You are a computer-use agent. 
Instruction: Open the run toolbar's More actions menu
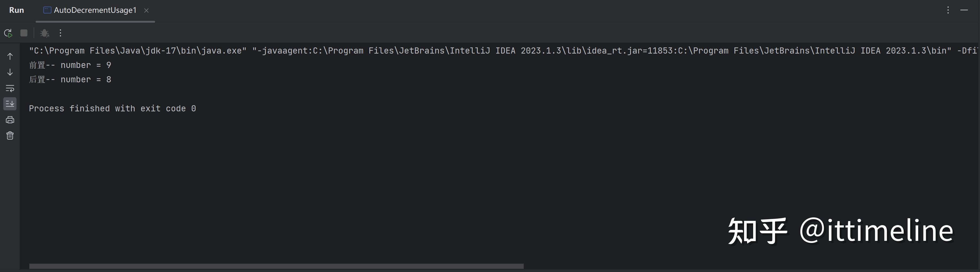(61, 33)
